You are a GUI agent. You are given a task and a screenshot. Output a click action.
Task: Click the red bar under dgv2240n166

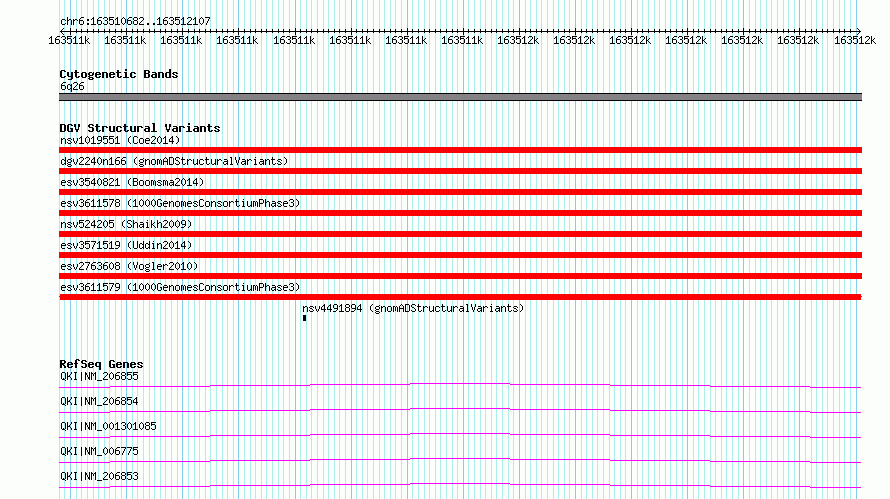(x=460, y=171)
